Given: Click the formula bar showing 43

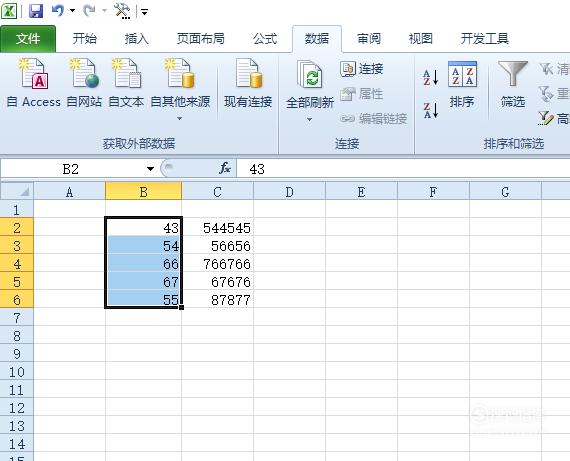Looking at the screenshot, I should coord(404,169).
